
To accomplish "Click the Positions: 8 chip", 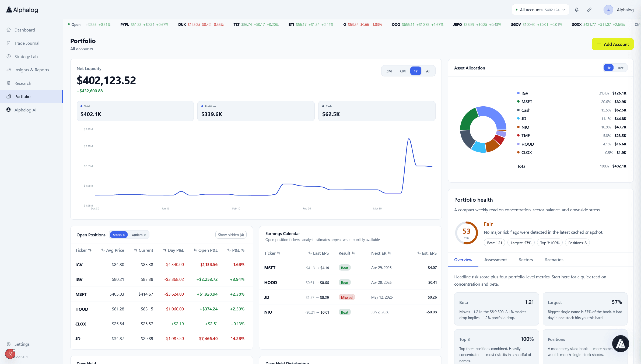I will [x=577, y=243].
